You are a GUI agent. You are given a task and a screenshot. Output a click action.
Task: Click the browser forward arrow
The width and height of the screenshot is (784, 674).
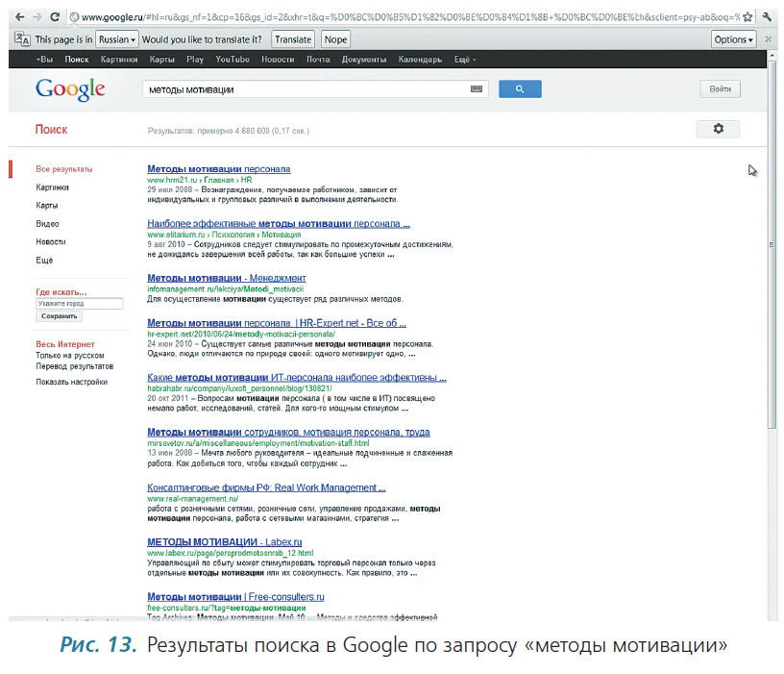(37, 17)
